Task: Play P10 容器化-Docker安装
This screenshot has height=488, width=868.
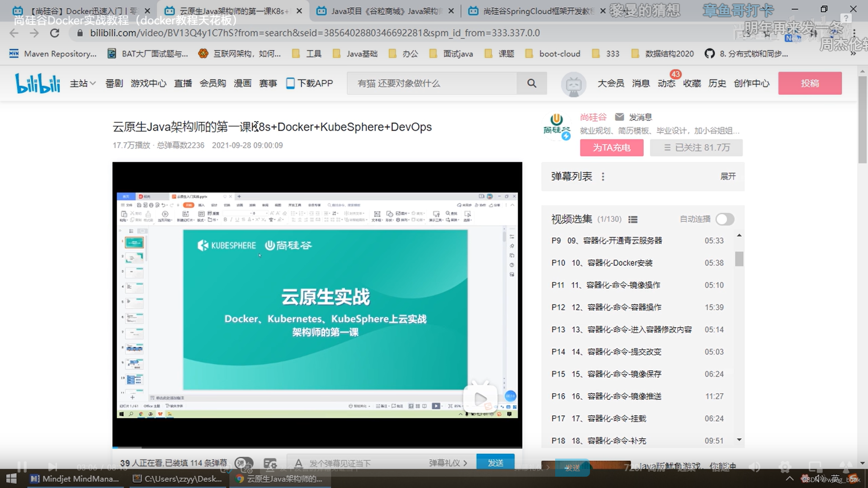Action: click(x=637, y=263)
